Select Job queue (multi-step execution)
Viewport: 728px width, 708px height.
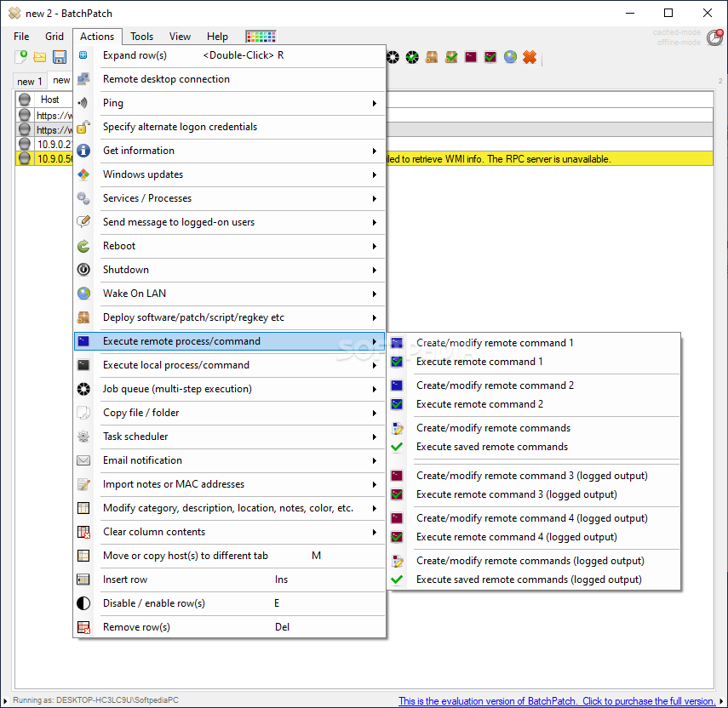(229, 389)
